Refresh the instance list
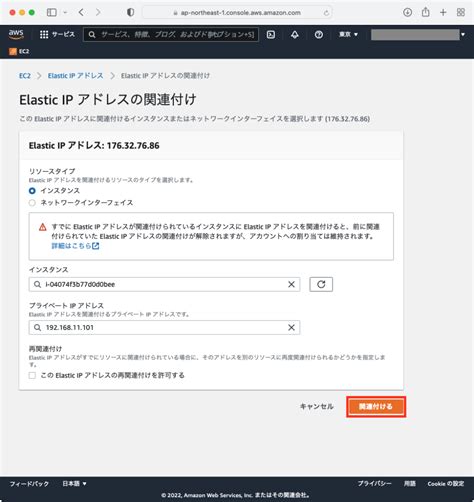Screen dimensions: 474x502 click(321, 284)
